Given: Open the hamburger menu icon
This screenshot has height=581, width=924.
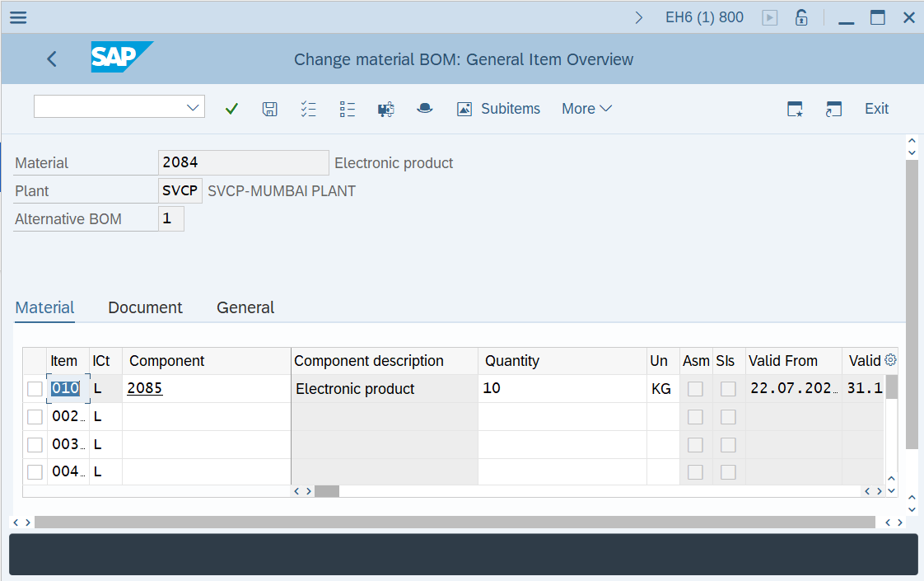Looking at the screenshot, I should 17,17.
